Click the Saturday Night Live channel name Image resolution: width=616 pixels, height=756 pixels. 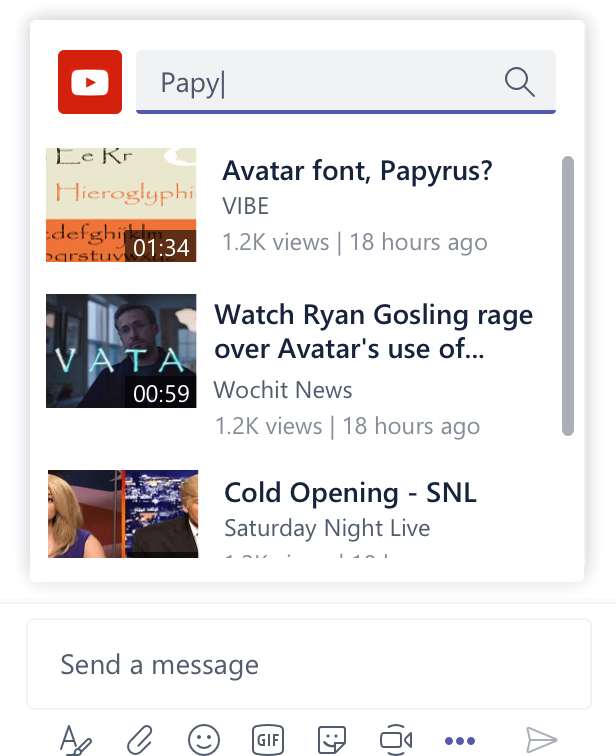pyautogui.click(x=327, y=528)
